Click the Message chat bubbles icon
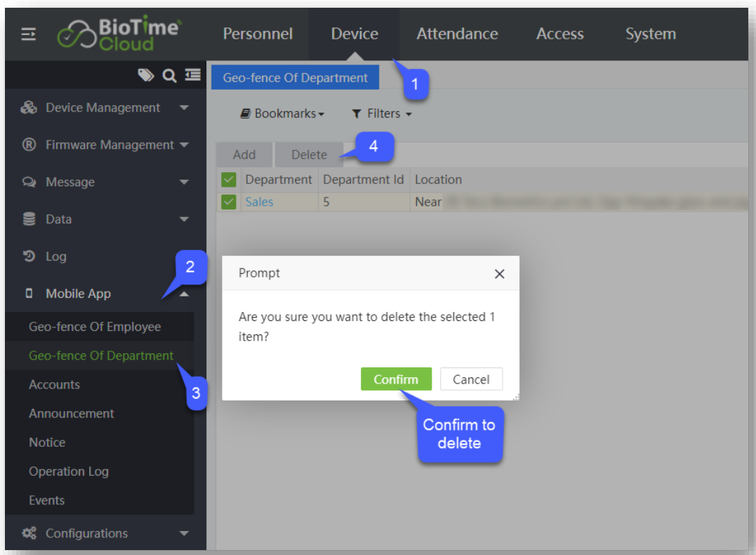Viewport: 756px width, 555px height. (x=29, y=182)
